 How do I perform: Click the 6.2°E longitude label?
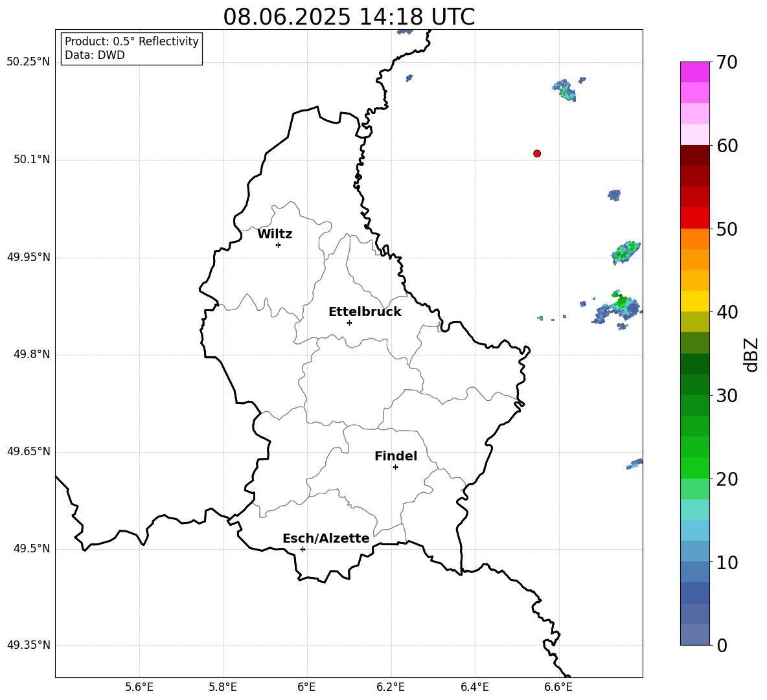pos(391,688)
